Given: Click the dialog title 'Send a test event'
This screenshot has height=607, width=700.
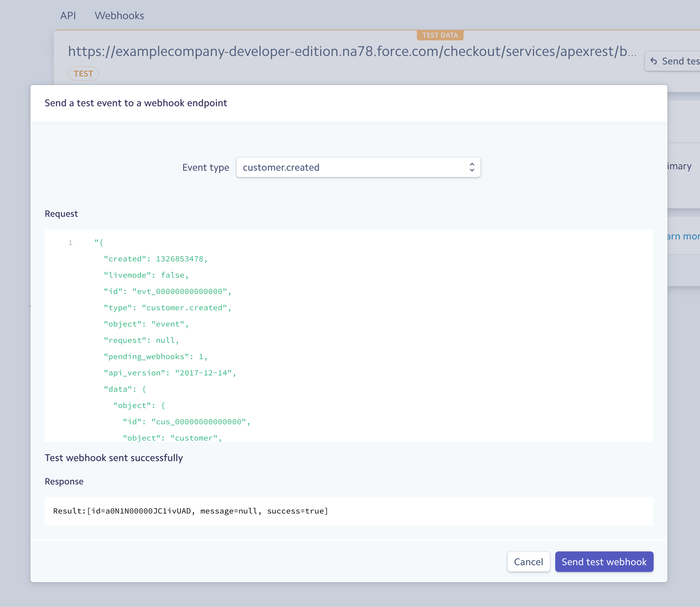Looking at the screenshot, I should (136, 103).
